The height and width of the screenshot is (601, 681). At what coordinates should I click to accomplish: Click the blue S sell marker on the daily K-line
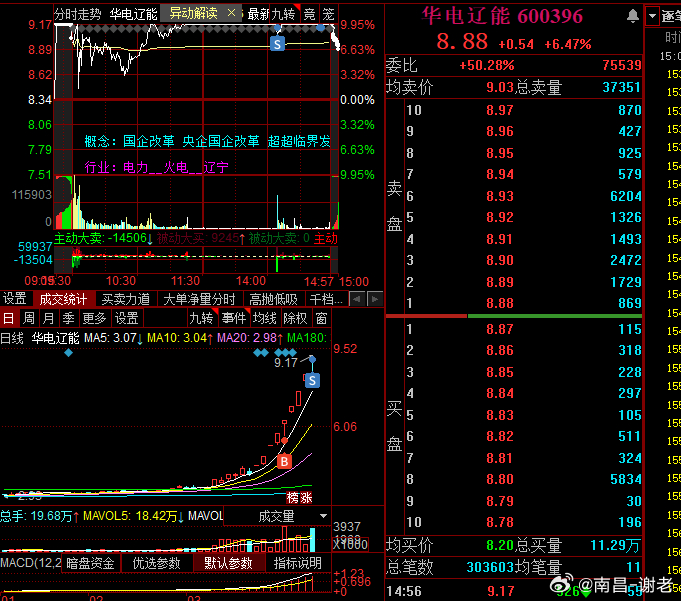point(312,381)
